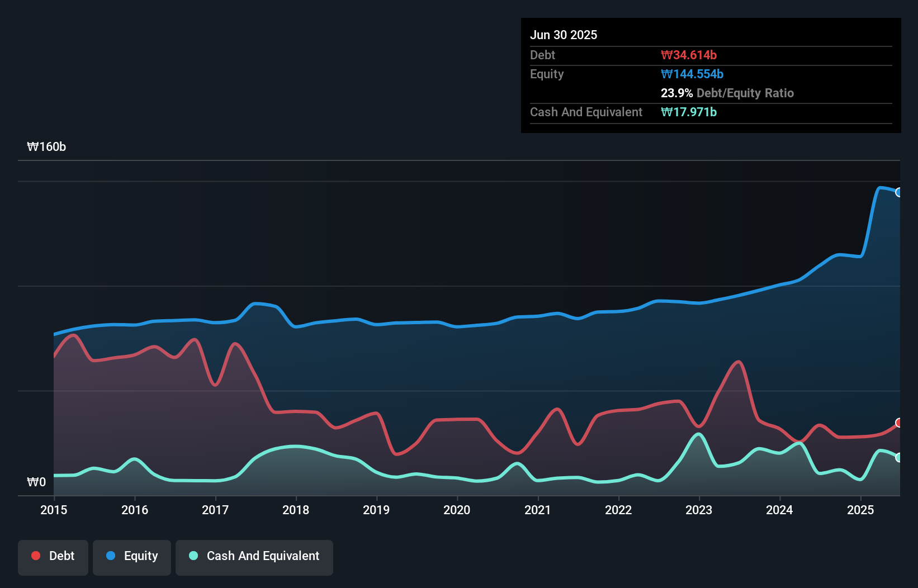Select the Debt endpoint marker on the red line

coord(899,423)
